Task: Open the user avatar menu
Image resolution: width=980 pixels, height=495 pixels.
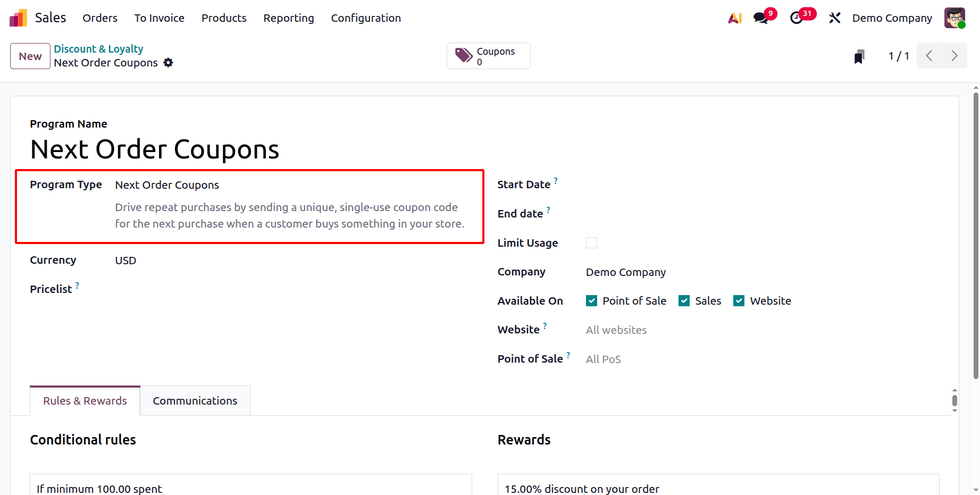Action: (x=955, y=18)
